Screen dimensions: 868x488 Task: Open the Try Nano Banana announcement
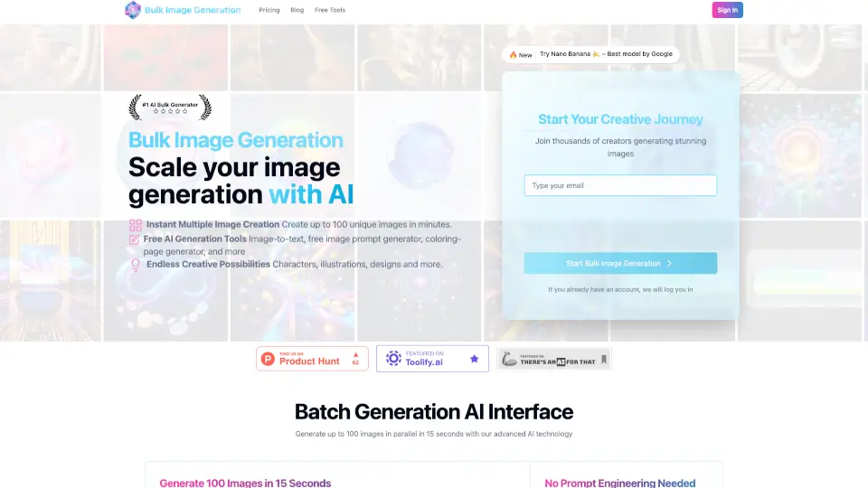[x=606, y=54]
